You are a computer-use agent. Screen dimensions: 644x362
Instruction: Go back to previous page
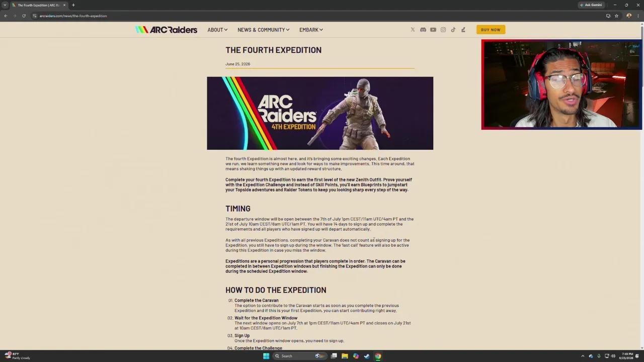[x=6, y=16]
